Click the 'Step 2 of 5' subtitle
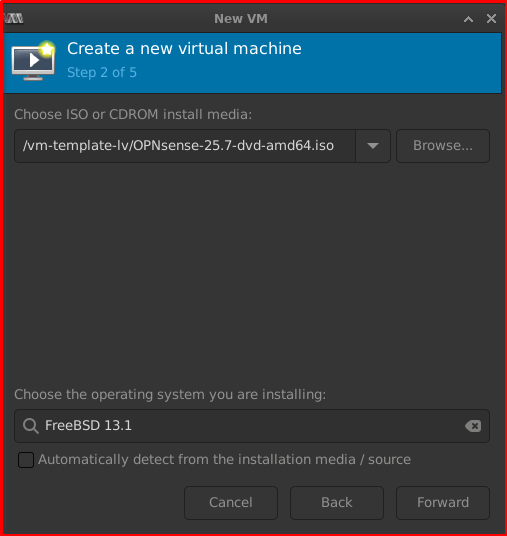 [x=102, y=72]
